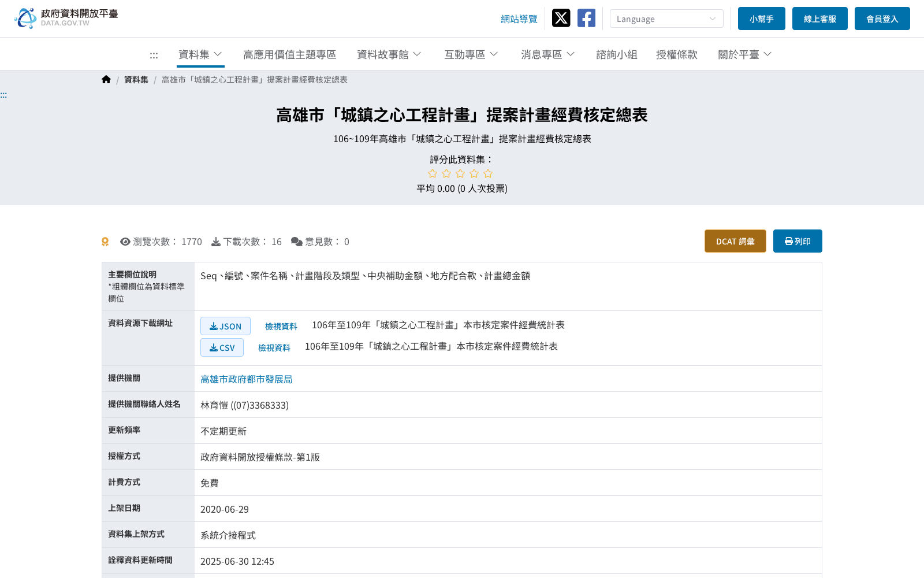This screenshot has height=578, width=924.
Task: Click the subtitle beginning 106~109年高雄市
Action: click(462, 139)
